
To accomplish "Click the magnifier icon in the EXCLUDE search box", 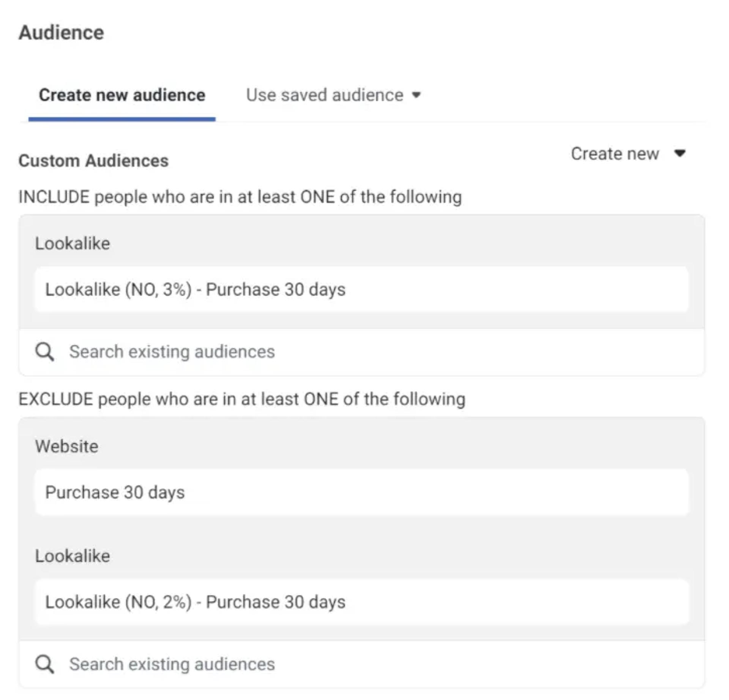I will (44, 664).
